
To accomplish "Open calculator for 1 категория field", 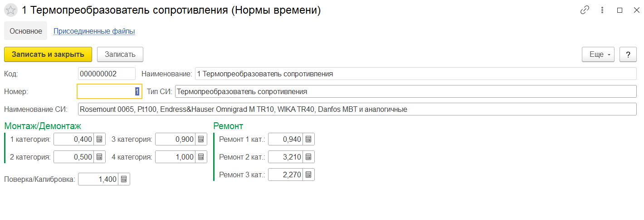I will 100,139.
